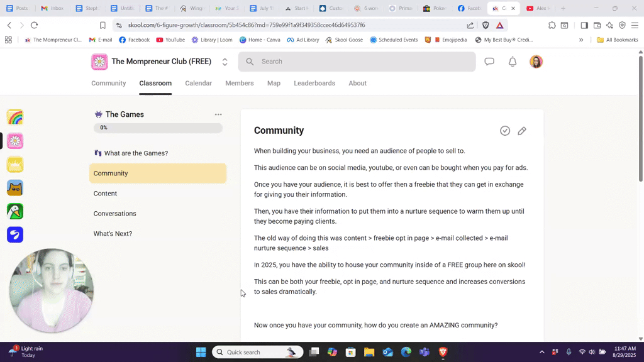Open the Content lesson
This screenshot has width=644, height=362.
158,194
